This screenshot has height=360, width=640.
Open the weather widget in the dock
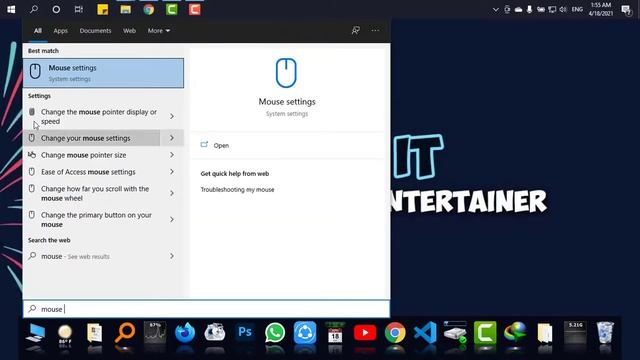point(65,333)
